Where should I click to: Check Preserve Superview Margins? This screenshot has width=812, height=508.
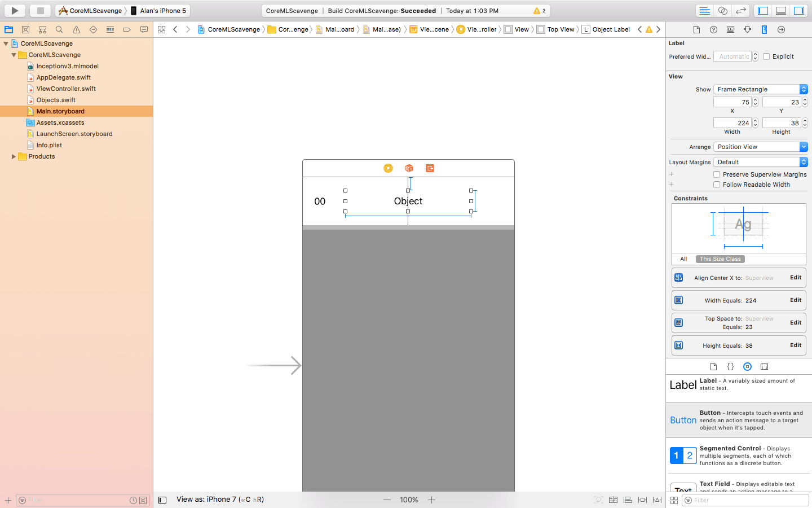[717, 174]
